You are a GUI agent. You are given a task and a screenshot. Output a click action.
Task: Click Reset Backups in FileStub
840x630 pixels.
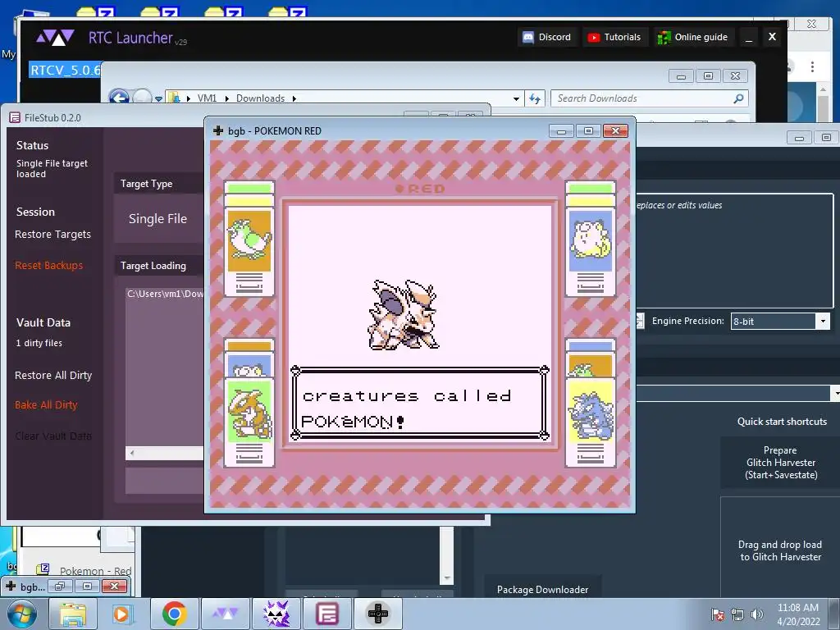(48, 265)
